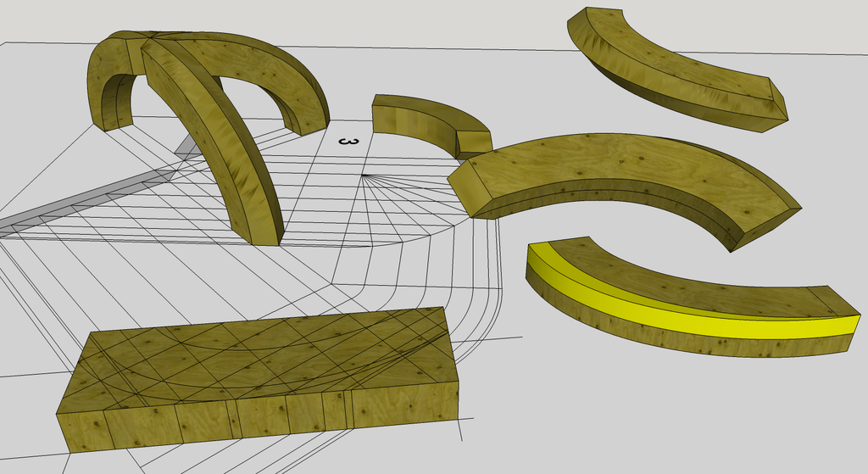Click the "3" label on the layout

tap(348, 142)
